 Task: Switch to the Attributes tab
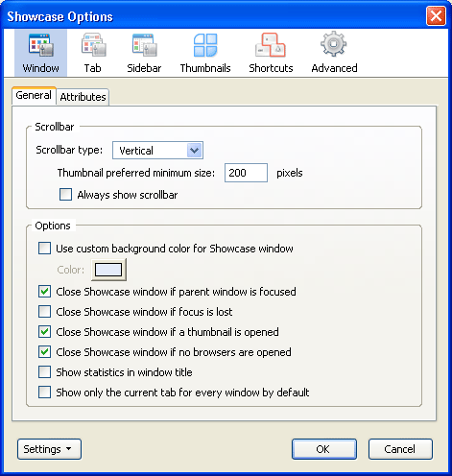83,97
